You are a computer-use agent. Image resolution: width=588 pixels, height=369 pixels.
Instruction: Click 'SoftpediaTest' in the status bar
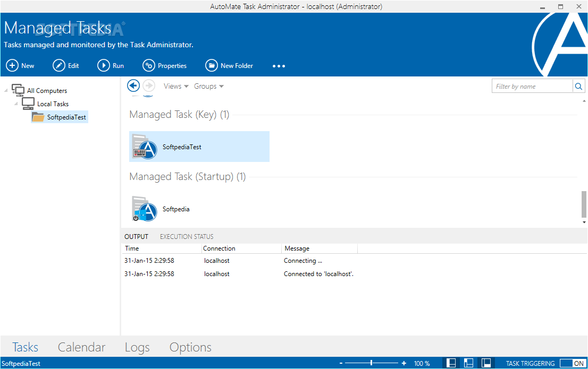(21, 363)
